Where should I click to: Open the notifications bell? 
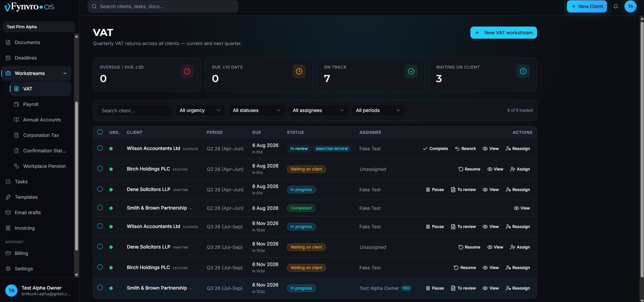pos(615,6)
